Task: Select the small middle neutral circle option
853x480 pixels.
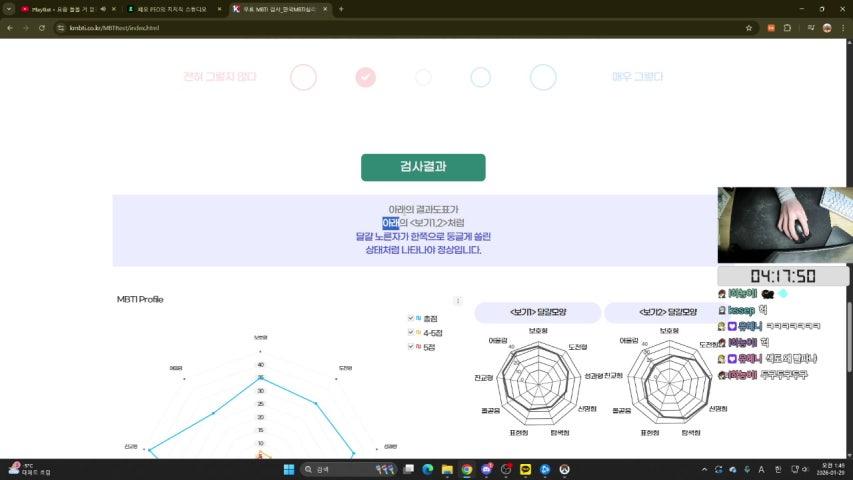Action: tap(423, 77)
